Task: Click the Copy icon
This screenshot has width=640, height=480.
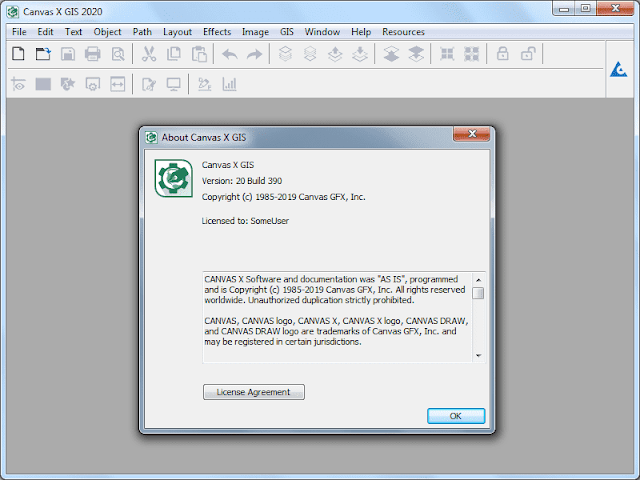Action: point(174,53)
